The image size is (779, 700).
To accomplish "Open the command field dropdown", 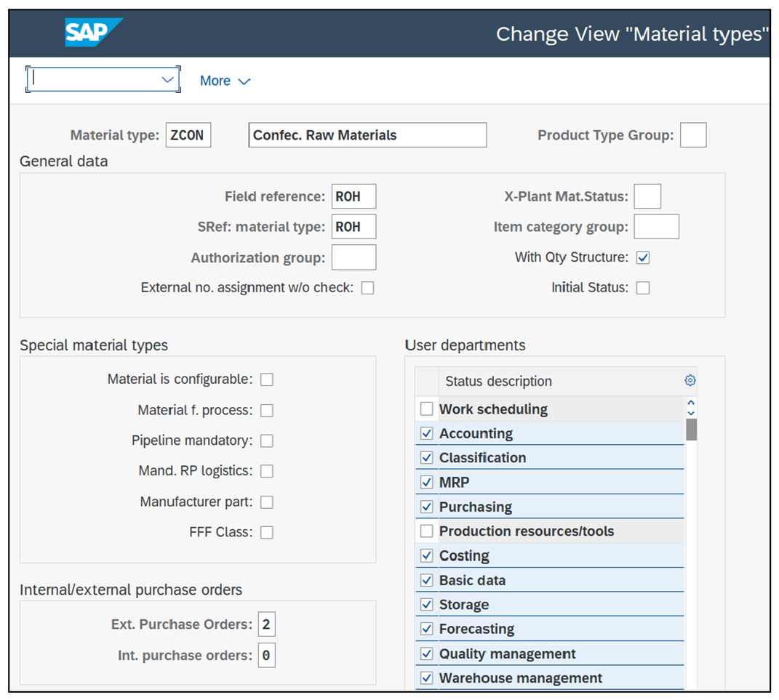I will point(167,79).
